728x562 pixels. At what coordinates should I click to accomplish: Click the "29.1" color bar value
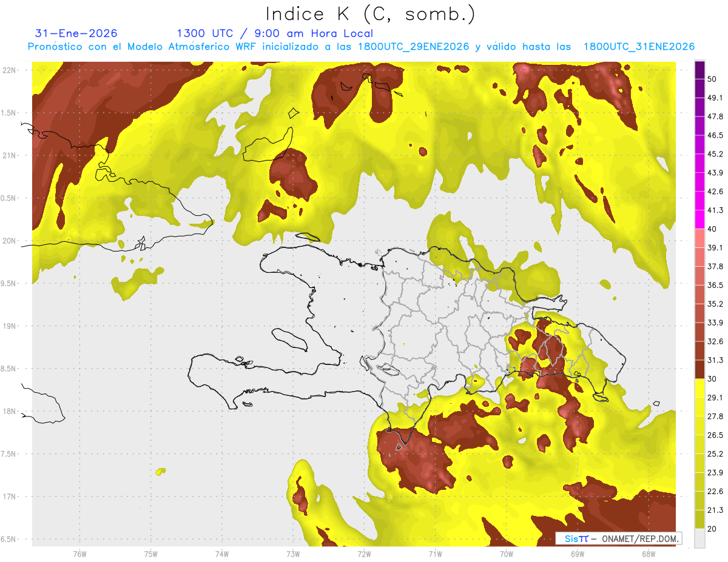tap(715, 398)
